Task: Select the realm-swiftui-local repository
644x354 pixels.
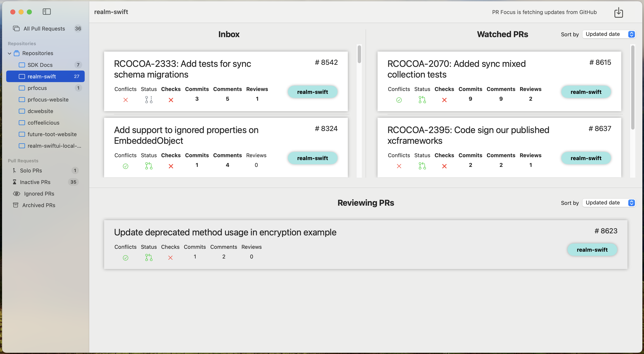Action: pyautogui.click(x=45, y=146)
